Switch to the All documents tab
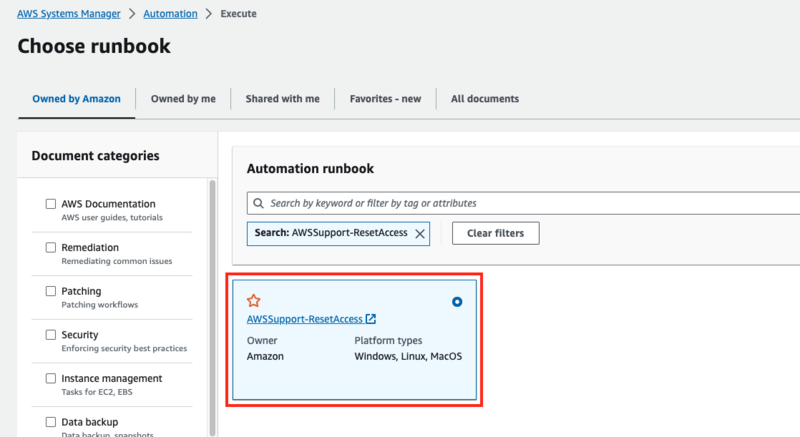The width and height of the screenshot is (800, 437). (x=485, y=99)
